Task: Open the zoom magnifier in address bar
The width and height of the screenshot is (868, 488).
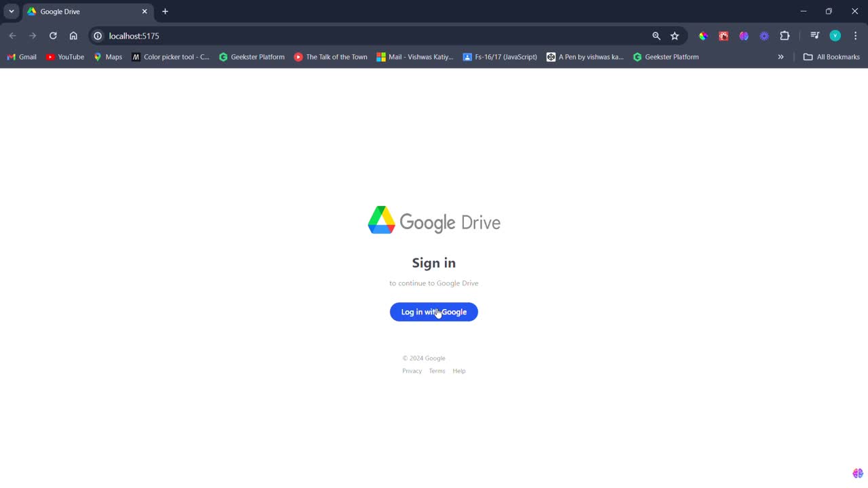Action: (x=656, y=36)
